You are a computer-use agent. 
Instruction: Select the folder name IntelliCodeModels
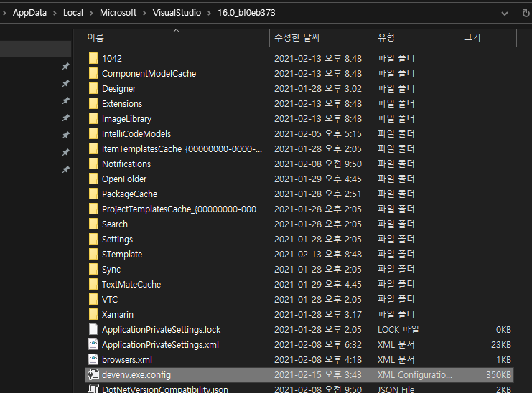point(136,133)
